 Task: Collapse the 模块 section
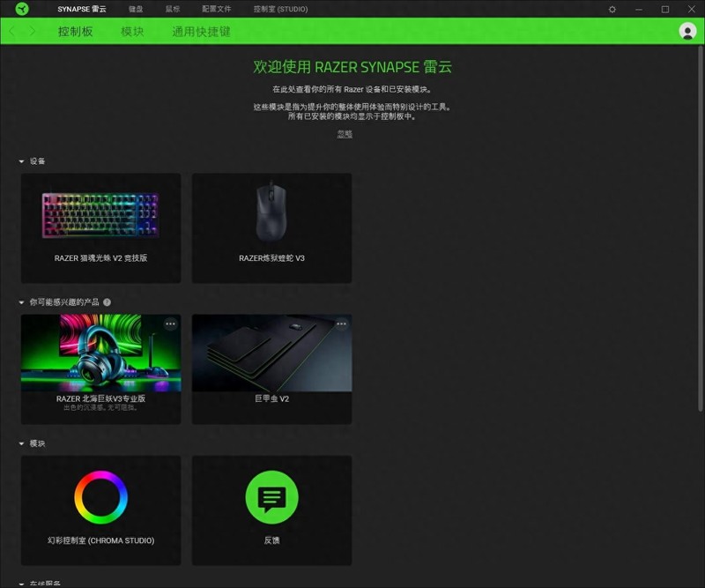coord(21,443)
